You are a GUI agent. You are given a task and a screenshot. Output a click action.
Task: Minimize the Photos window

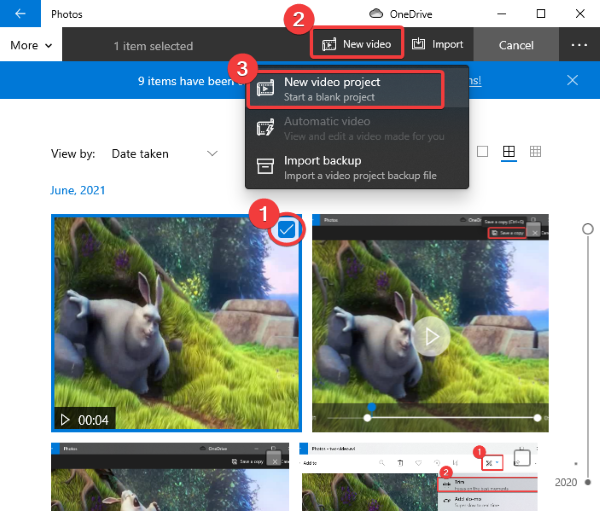(x=502, y=14)
